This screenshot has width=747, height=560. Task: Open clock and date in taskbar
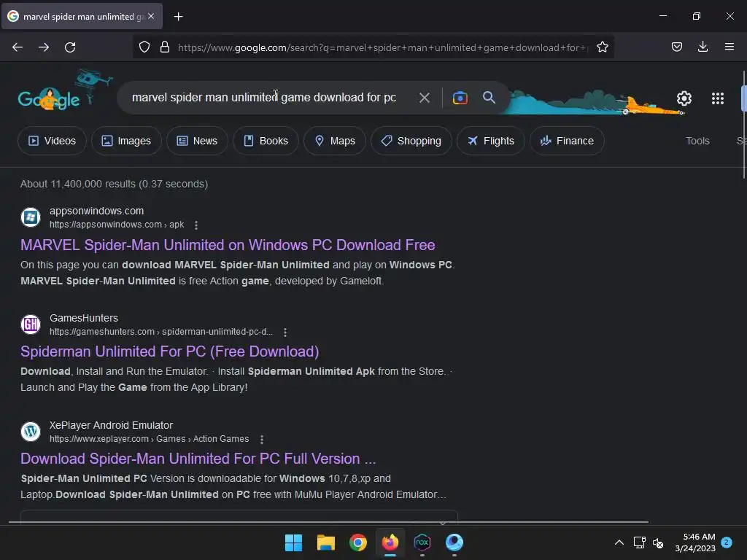coord(695,542)
